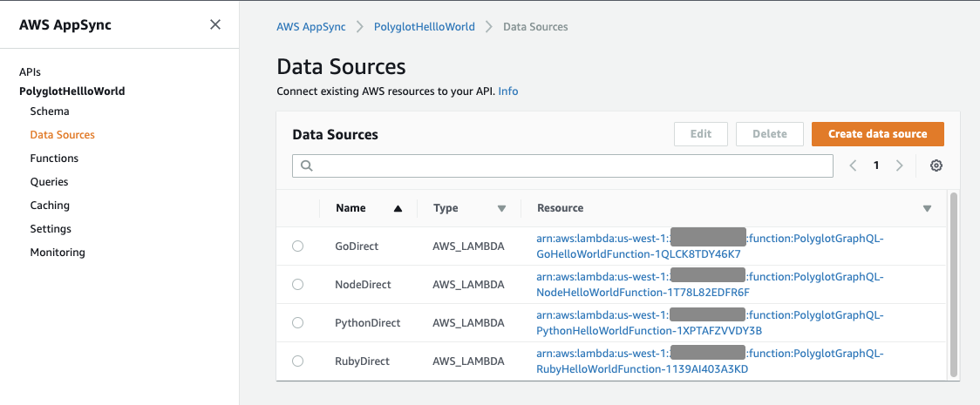The width and height of the screenshot is (980, 405).
Task: Go to next page of data sources
Action: 899,165
